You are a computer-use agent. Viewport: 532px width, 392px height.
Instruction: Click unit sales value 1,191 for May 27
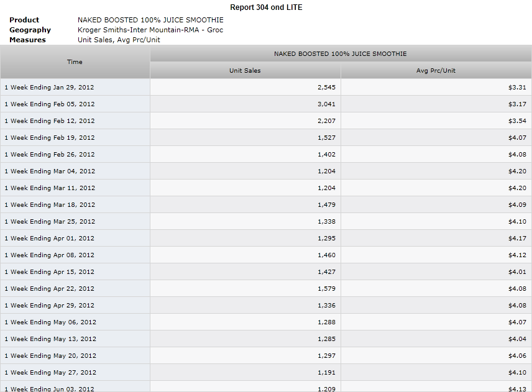(x=326, y=373)
